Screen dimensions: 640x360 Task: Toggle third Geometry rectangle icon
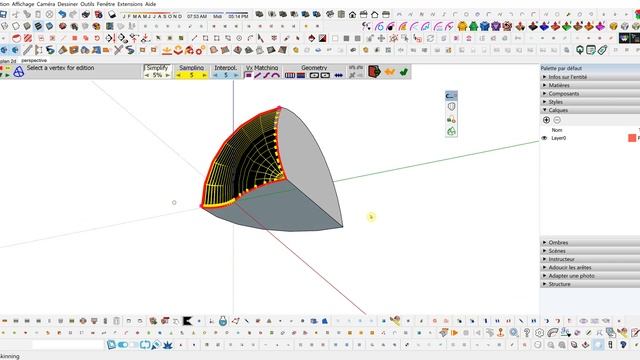(x=314, y=76)
